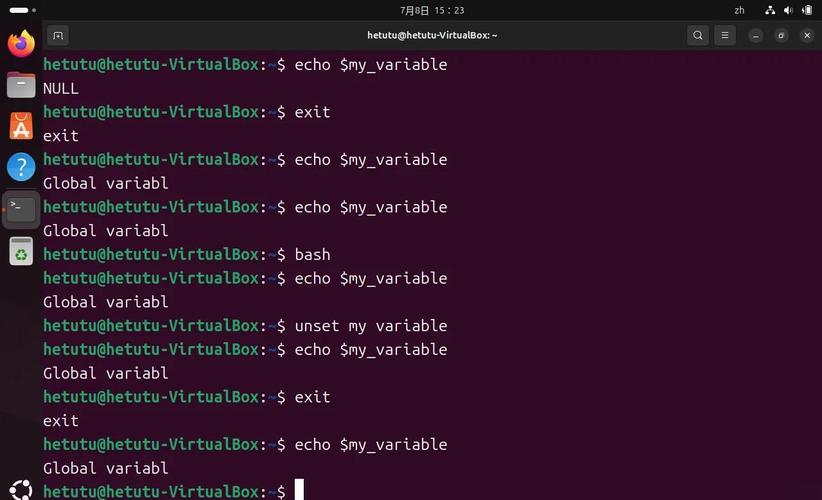
Task: Click the network status icon
Action: (770, 10)
